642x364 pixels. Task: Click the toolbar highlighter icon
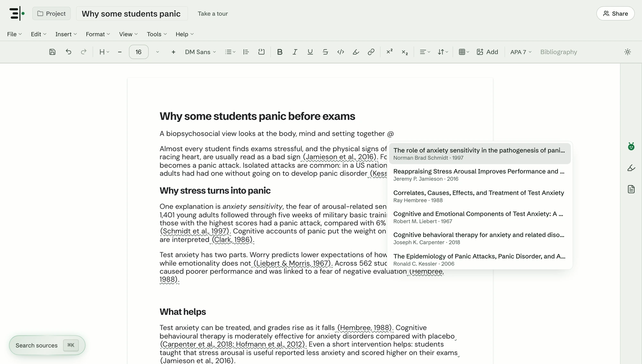click(x=356, y=52)
